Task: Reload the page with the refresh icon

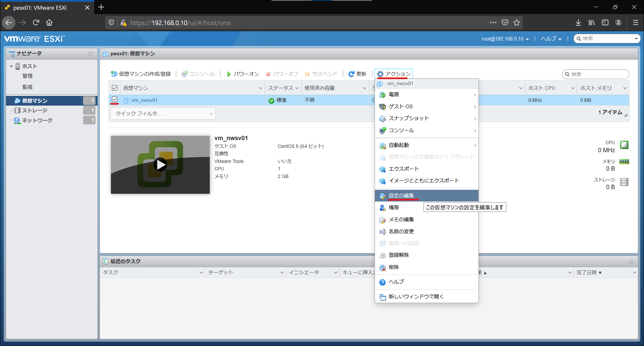Action: tap(36, 23)
